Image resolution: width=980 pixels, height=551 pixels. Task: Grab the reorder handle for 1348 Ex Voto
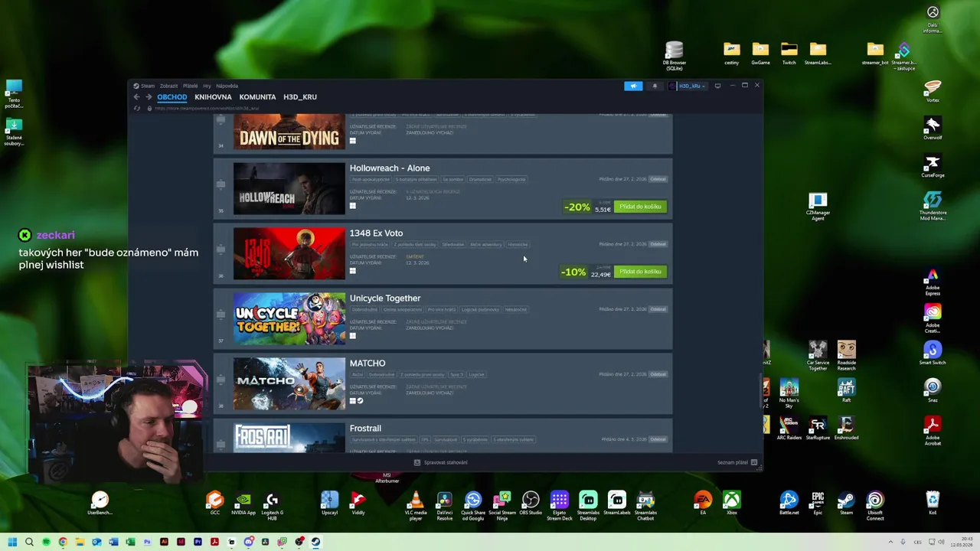coord(220,249)
